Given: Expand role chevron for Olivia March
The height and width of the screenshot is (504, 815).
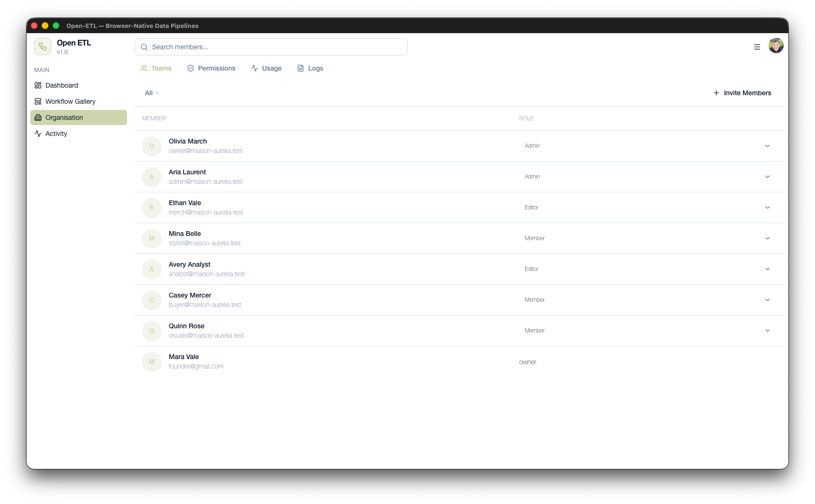Looking at the screenshot, I should [768, 146].
